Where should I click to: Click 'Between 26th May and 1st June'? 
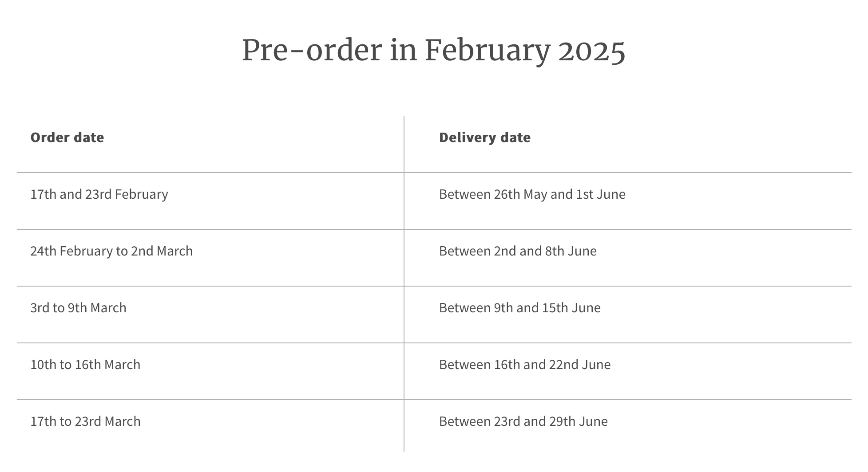click(532, 194)
